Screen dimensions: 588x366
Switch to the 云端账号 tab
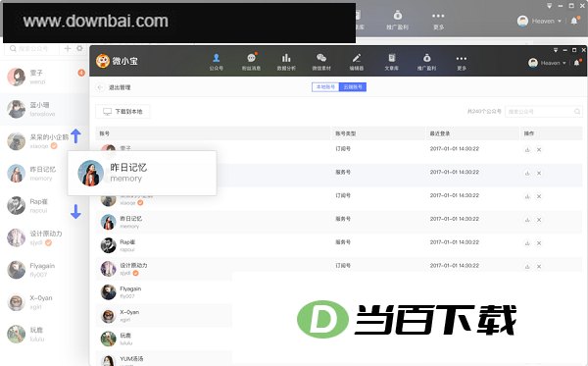pyautogui.click(x=353, y=87)
